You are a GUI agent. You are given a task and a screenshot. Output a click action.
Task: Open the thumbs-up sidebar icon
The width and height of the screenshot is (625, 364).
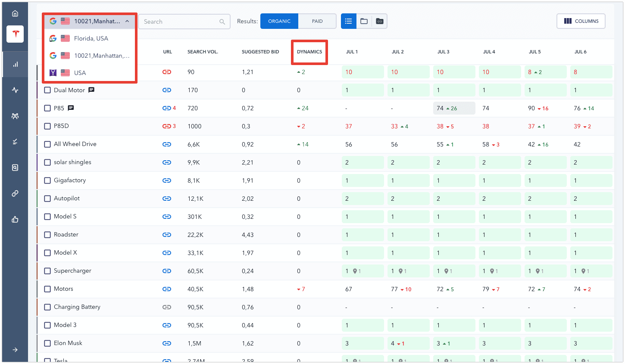[x=15, y=219]
